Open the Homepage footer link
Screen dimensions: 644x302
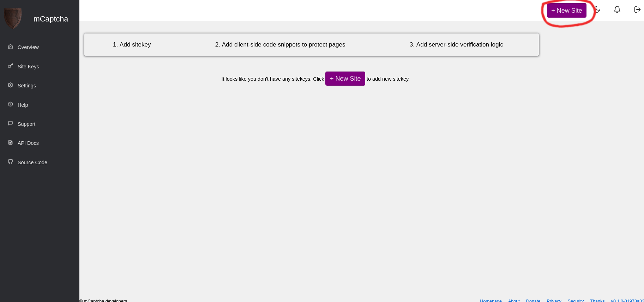coord(491,300)
